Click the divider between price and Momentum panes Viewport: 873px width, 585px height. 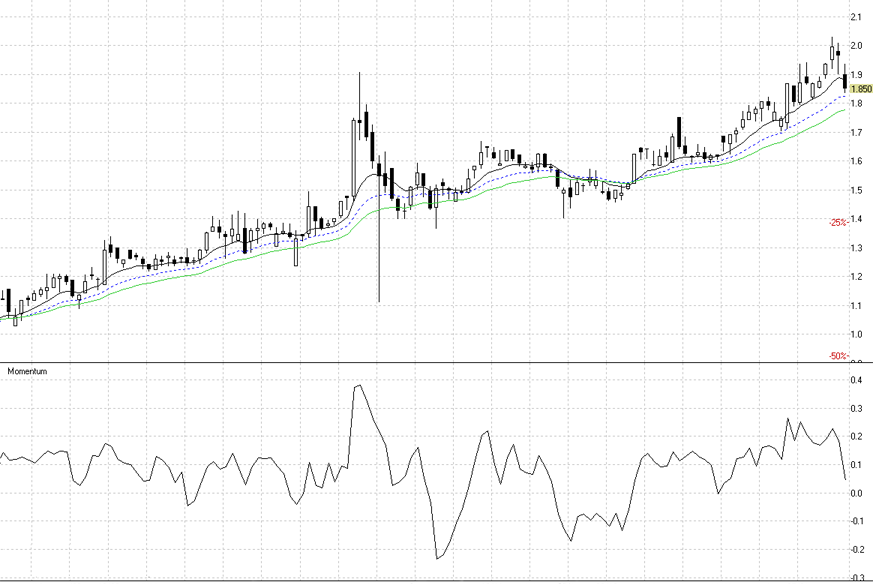(436, 363)
